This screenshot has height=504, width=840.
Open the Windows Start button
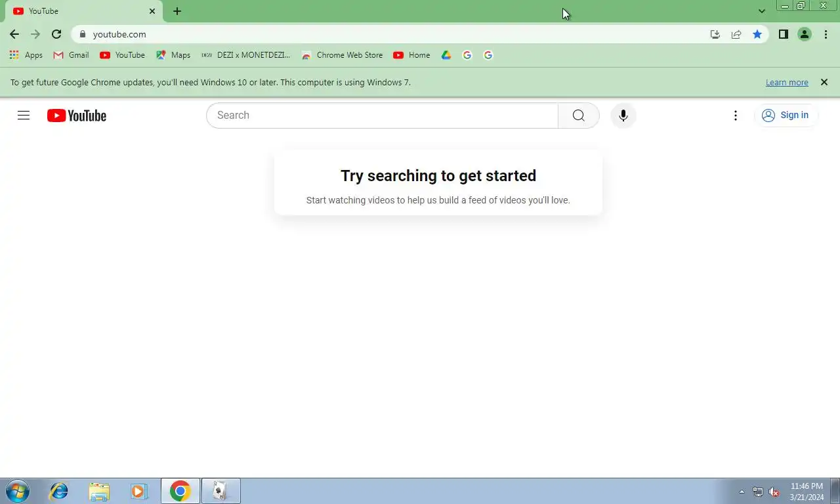(17, 491)
